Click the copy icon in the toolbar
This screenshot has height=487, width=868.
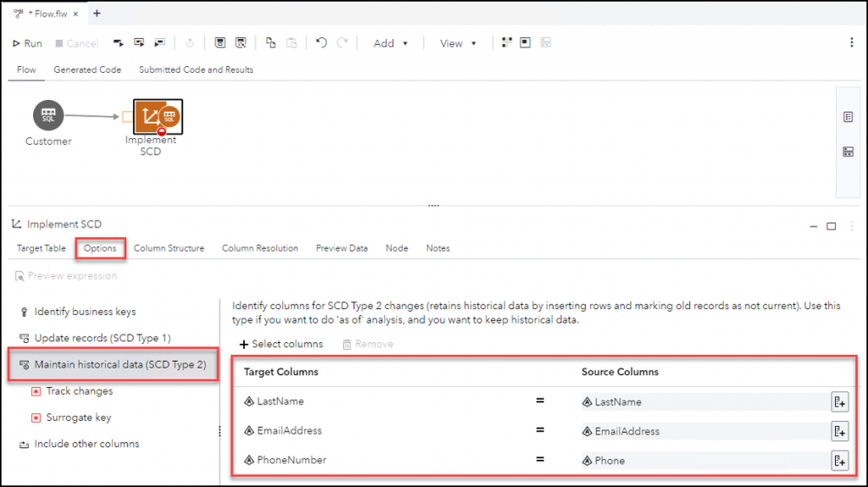270,43
